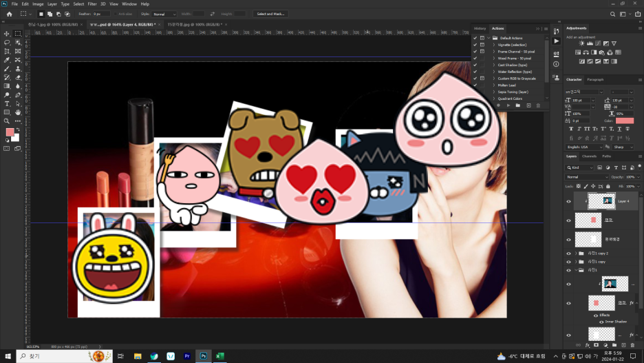Screen dimensions: 644x363
Task: Click the foreground color swatch
Action: [10, 132]
